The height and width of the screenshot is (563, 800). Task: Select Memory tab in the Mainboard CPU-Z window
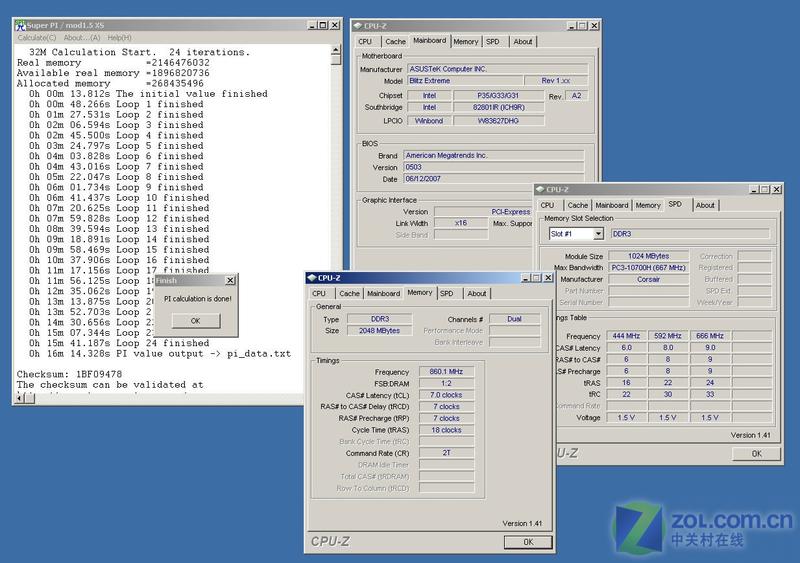coord(465,41)
